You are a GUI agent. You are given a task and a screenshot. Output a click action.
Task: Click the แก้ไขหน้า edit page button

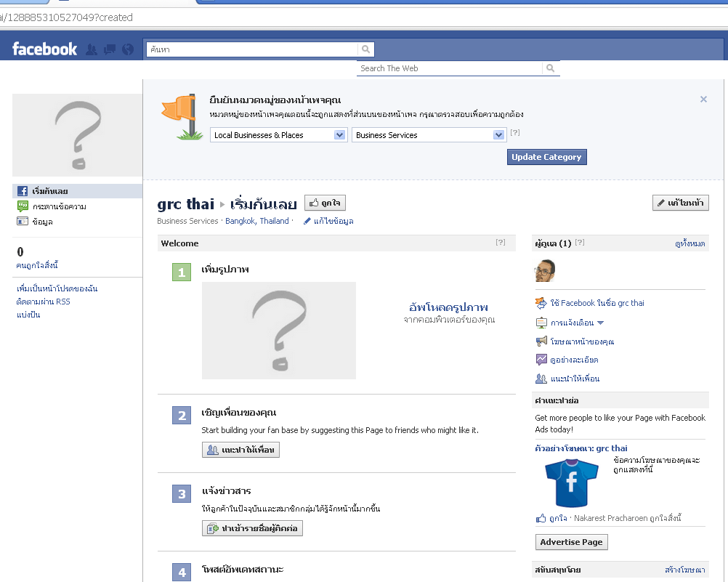680,203
